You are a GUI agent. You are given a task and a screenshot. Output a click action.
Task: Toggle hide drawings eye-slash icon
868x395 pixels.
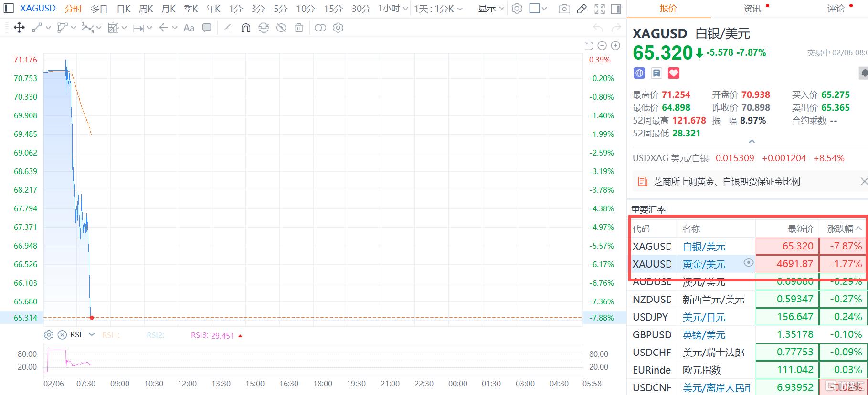281,28
